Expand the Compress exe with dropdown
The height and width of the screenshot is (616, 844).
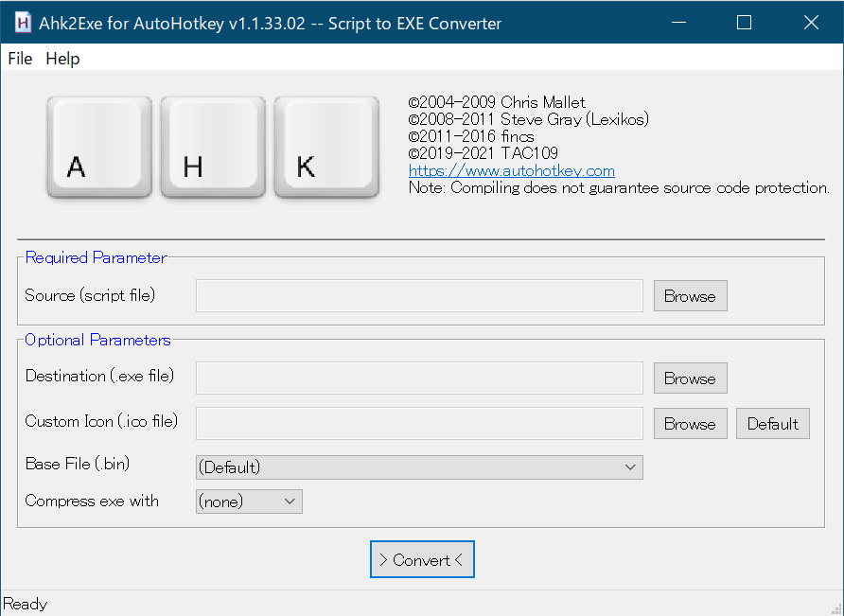click(249, 502)
